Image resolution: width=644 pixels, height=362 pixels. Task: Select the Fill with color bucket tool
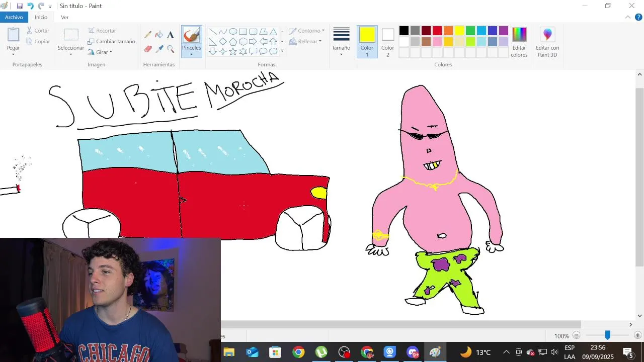(159, 35)
